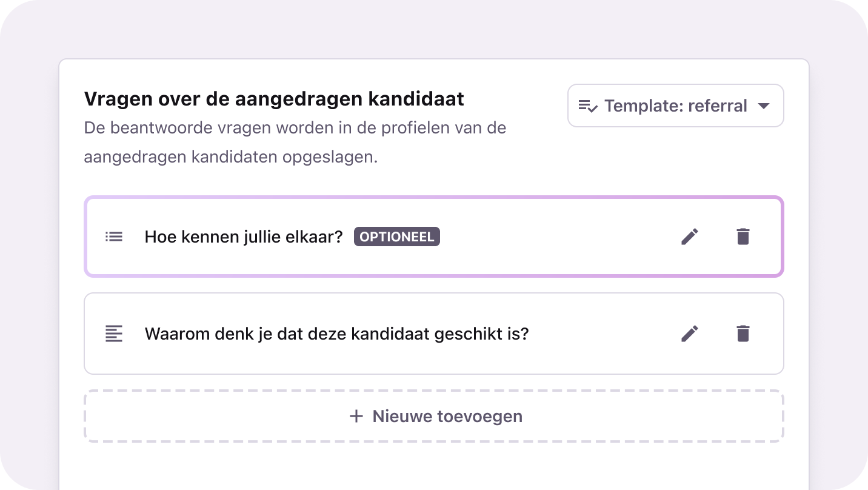Click the checklist icon inside the Template selector

[587, 106]
